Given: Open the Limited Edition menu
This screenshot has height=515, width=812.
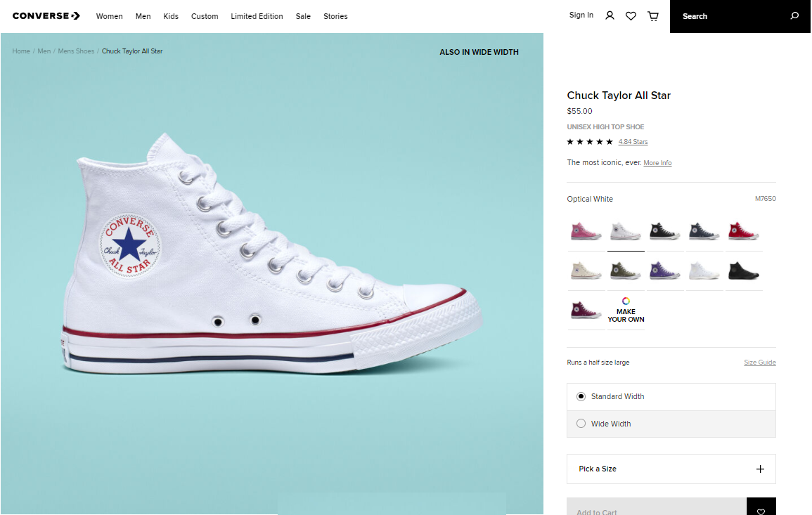Looking at the screenshot, I should (x=257, y=16).
